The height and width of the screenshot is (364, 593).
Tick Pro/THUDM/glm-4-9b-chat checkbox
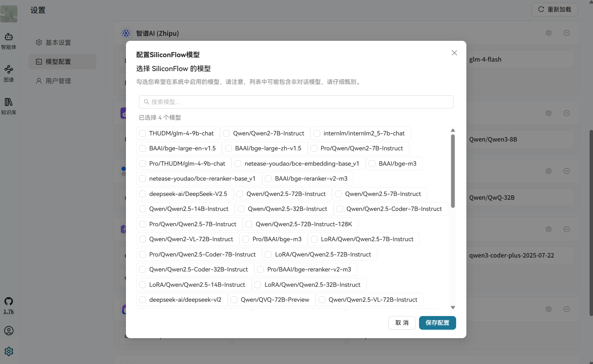[143, 164]
